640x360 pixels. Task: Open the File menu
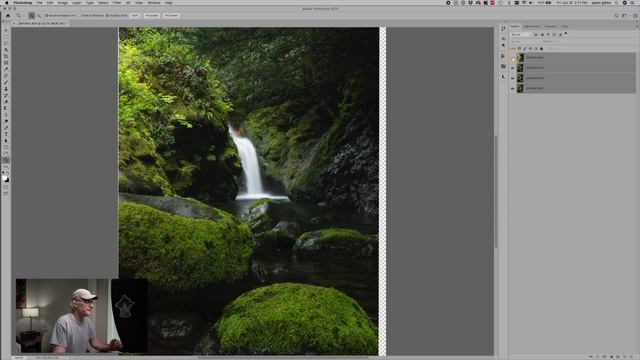pos(40,2)
